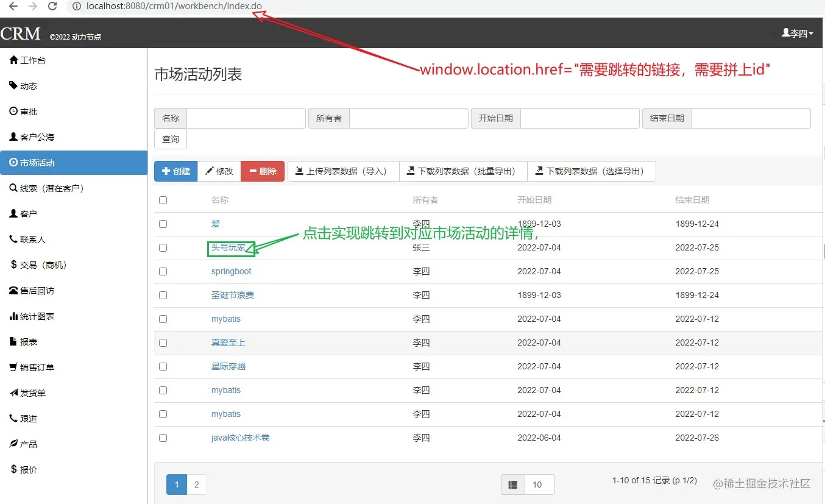Click the tag icon beside 动态
The image size is (825, 504).
pos(13,85)
